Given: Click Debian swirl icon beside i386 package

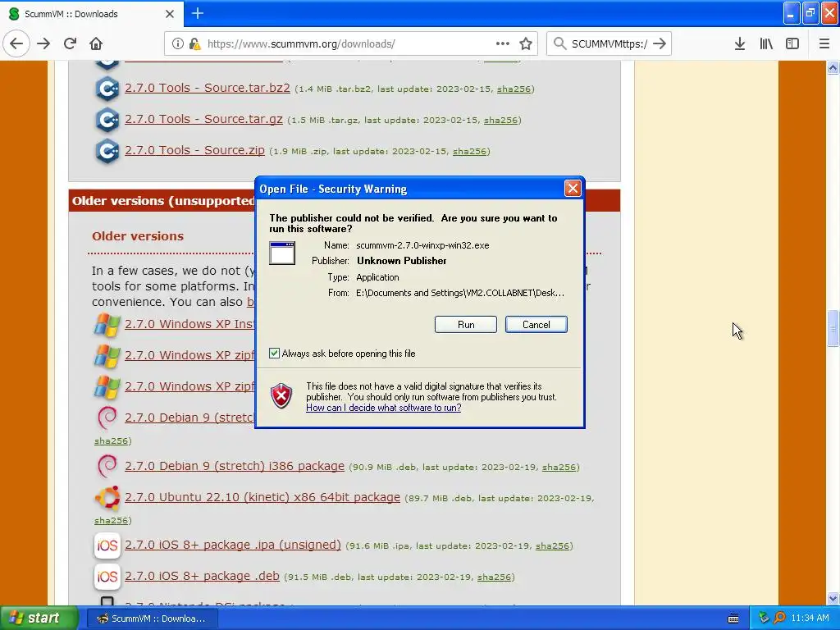Looking at the screenshot, I should pos(107,466).
